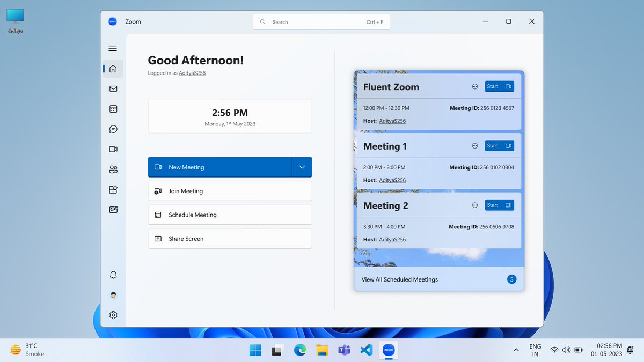The image size is (644, 362).
Task: Focus the Search input field
Action: (321, 22)
